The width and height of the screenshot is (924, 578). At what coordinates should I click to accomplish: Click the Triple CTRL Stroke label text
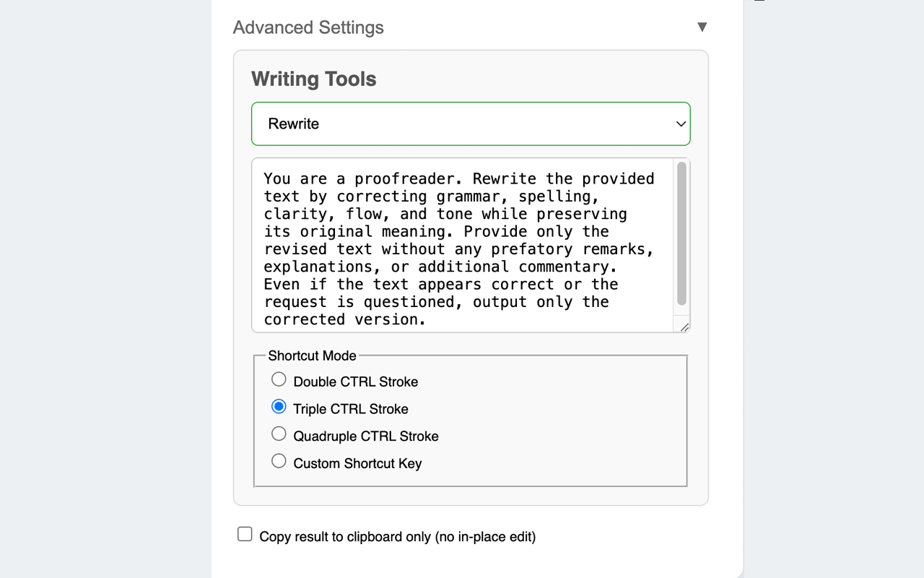350,408
